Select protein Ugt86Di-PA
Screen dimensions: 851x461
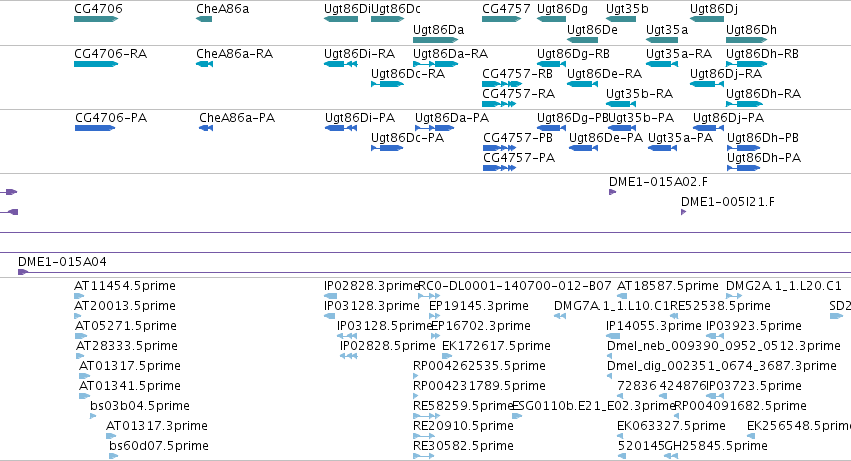pyautogui.click(x=341, y=128)
